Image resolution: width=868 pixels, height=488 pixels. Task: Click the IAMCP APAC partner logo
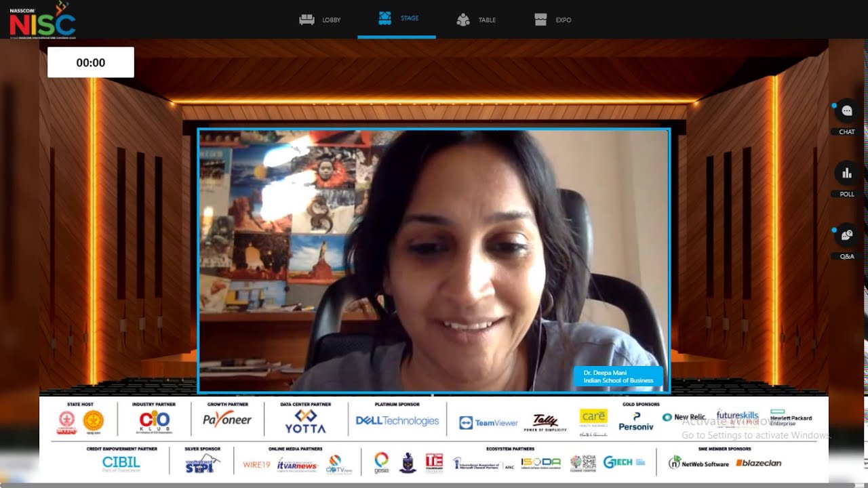[x=483, y=464]
